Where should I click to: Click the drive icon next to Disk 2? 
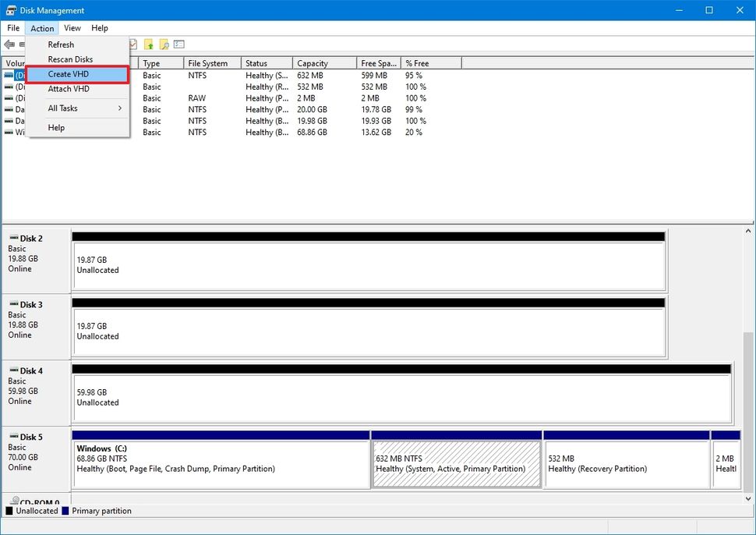click(x=13, y=238)
